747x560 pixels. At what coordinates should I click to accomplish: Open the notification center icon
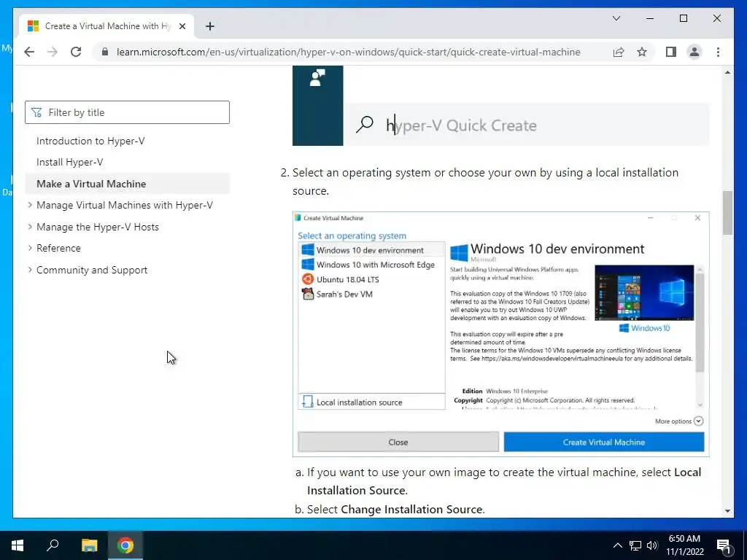click(x=724, y=546)
